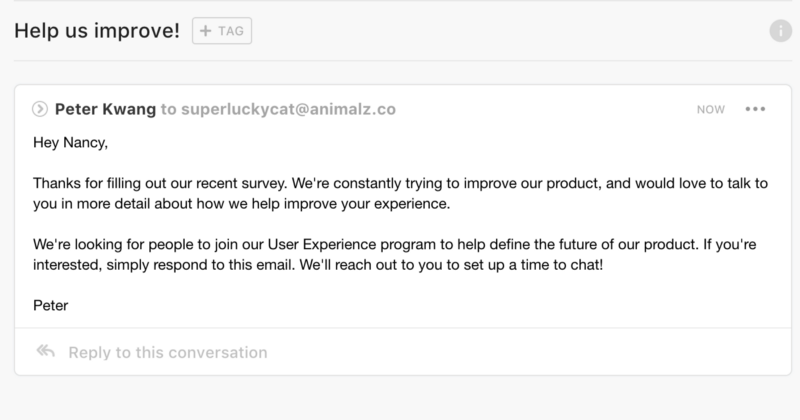Viewport: 800px width, 420px height.
Task: Open the conversation info panel icon
Action: tap(780, 31)
